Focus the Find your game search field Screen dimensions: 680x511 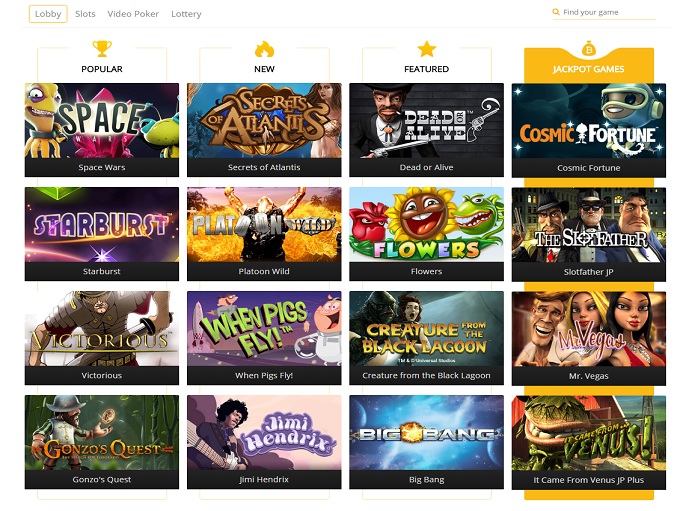pyautogui.click(x=604, y=13)
